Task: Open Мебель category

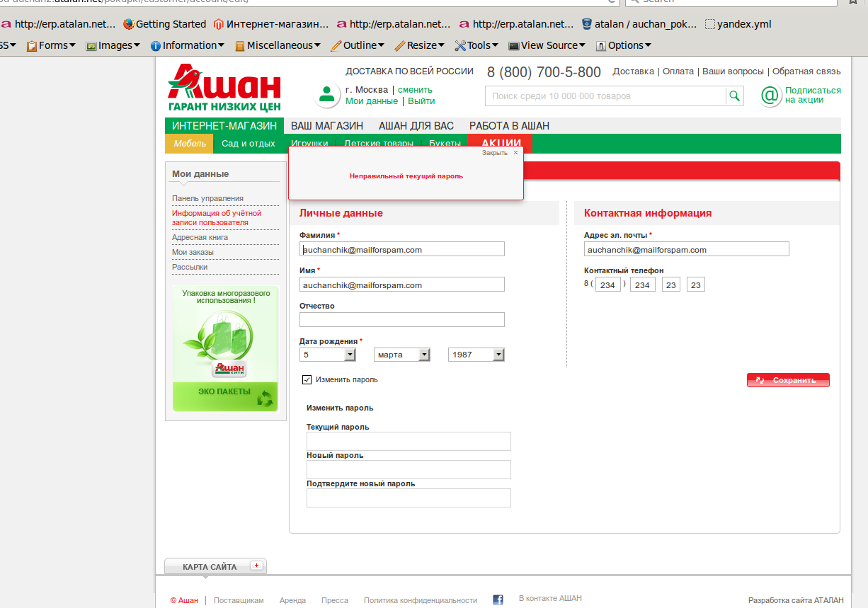Action: point(189,144)
